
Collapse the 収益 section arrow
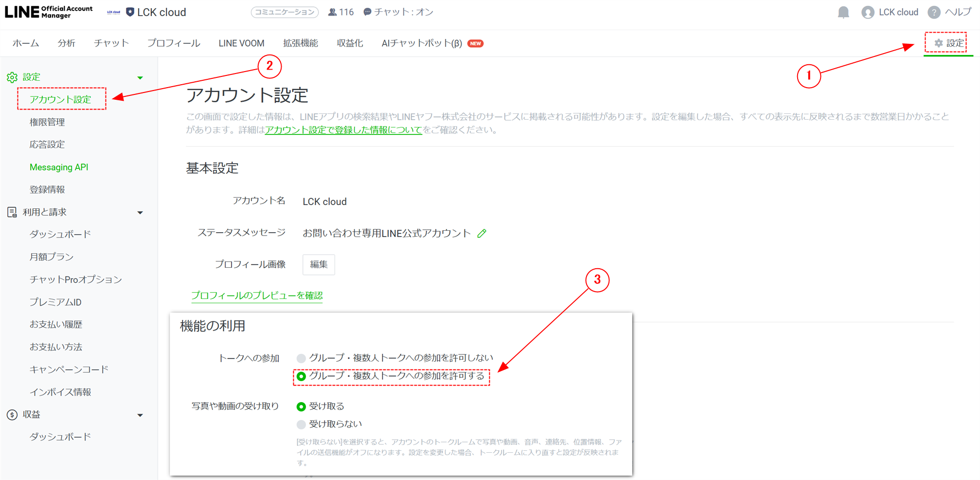140,415
